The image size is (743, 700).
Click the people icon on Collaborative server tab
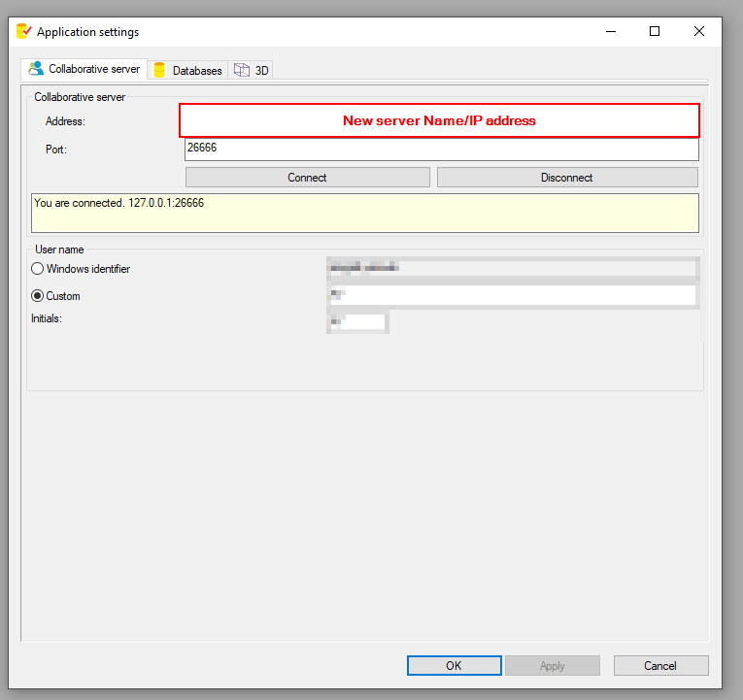(36, 69)
